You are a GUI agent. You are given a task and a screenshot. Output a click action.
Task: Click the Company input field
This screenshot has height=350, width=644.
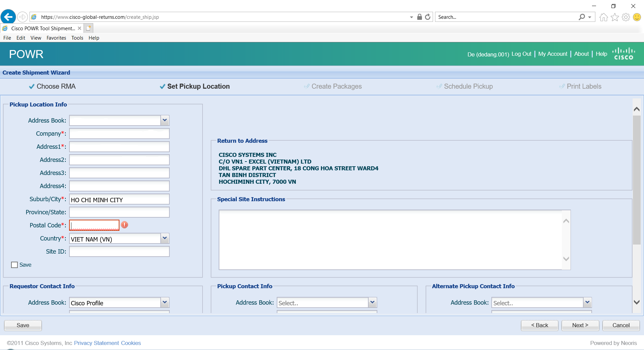pos(119,133)
